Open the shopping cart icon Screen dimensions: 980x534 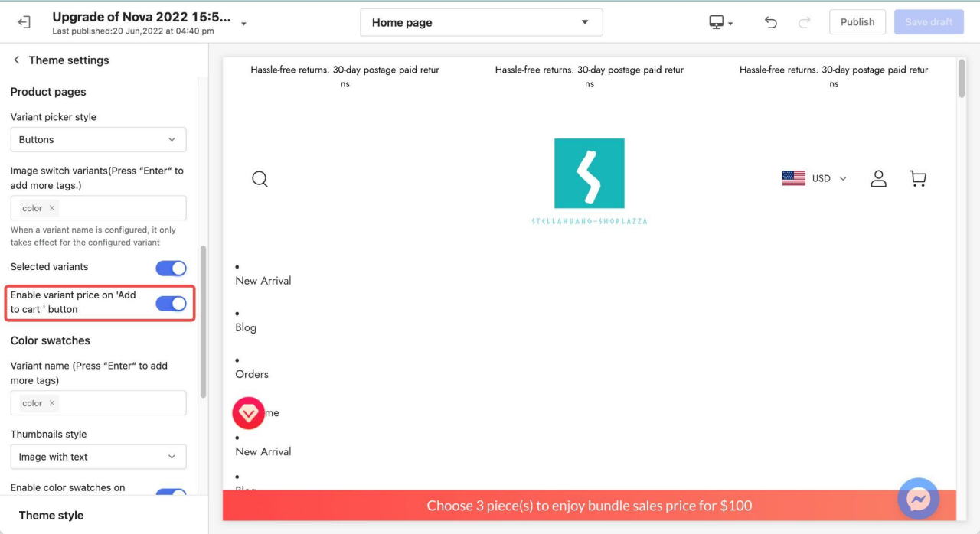tap(918, 178)
